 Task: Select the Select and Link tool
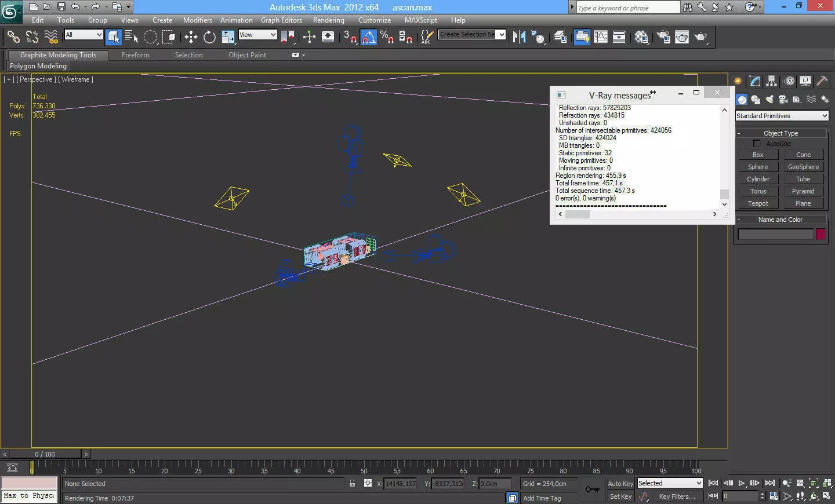click(x=13, y=37)
